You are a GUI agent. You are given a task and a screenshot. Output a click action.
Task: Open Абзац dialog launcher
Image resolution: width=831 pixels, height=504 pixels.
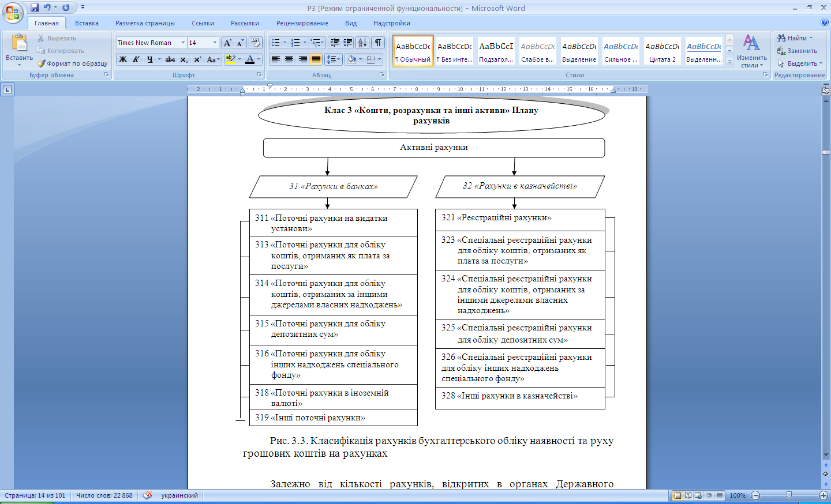tap(381, 75)
